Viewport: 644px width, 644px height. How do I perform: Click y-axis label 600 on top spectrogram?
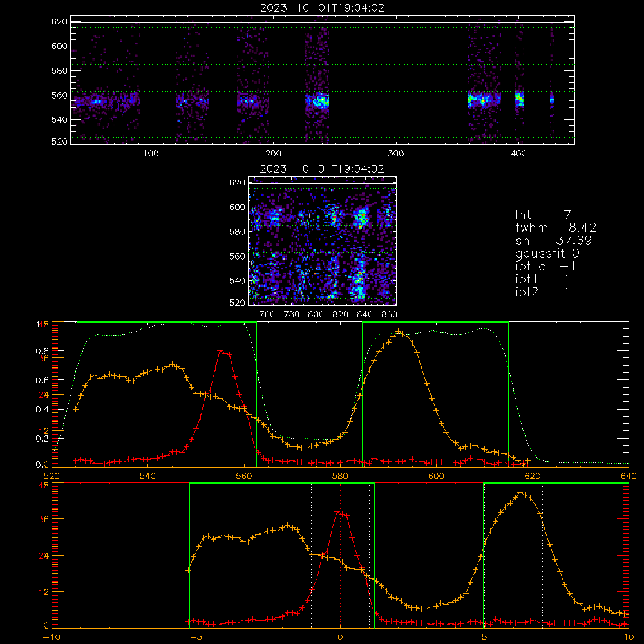59,46
